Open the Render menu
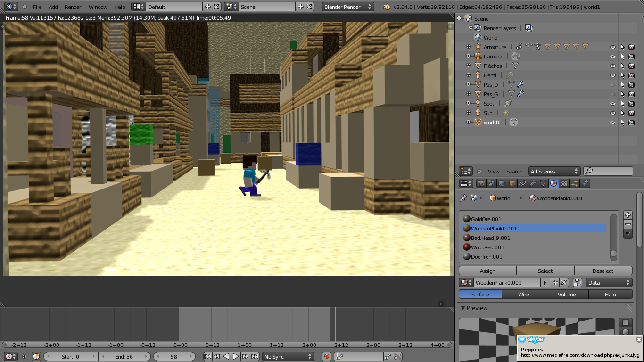 point(73,7)
